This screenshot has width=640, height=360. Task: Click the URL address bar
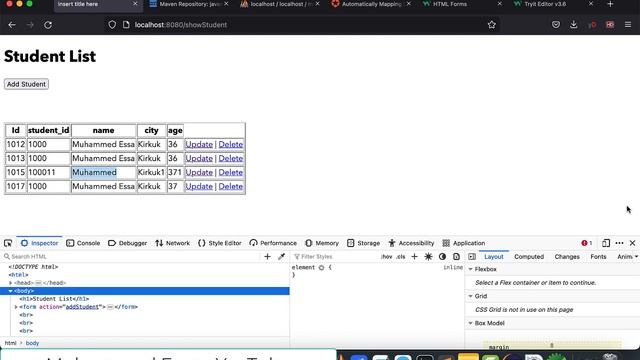point(302,25)
